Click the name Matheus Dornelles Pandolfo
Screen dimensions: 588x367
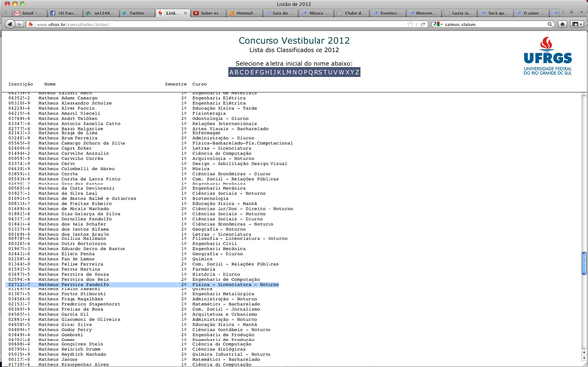(74, 219)
